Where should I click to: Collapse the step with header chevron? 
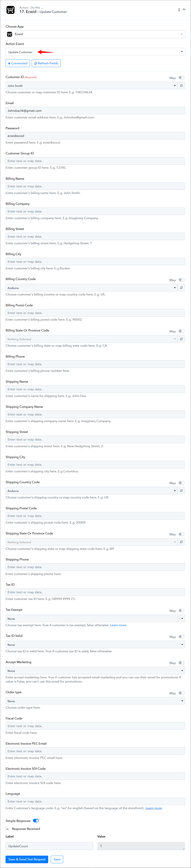pyautogui.click(x=184, y=10)
